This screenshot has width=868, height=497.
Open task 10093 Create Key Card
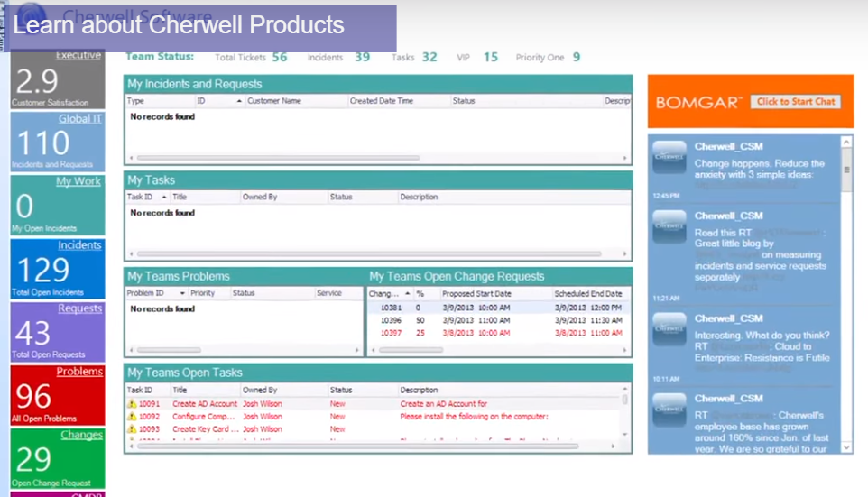pos(374,429)
